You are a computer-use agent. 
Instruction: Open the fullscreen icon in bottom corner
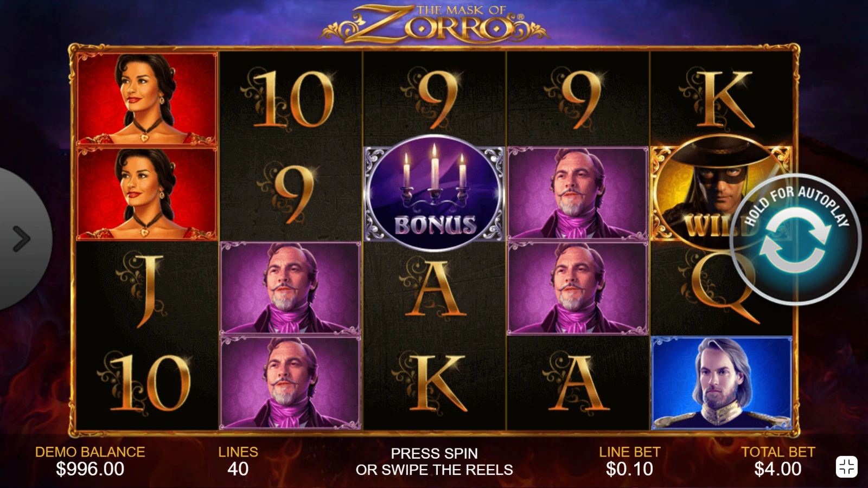(x=846, y=466)
